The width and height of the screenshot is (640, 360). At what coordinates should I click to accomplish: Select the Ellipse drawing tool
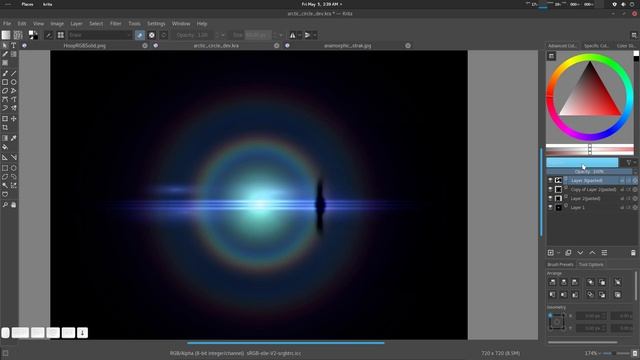13,82
